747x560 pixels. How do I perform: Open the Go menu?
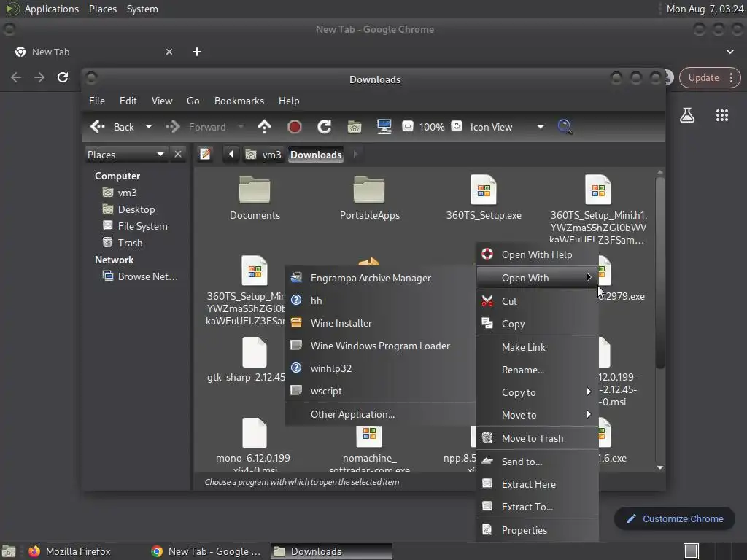193,101
